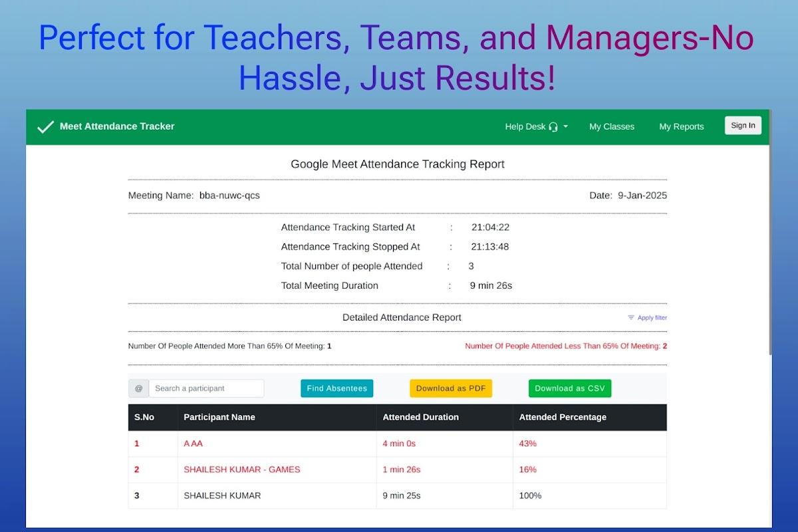
Task: Click the start time 21:04:22
Action: 490,227
